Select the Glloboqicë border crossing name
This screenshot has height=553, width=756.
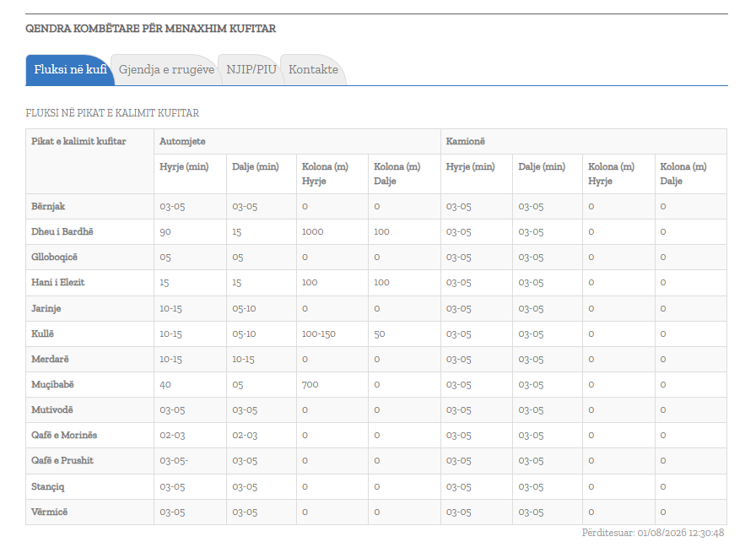click(54, 258)
